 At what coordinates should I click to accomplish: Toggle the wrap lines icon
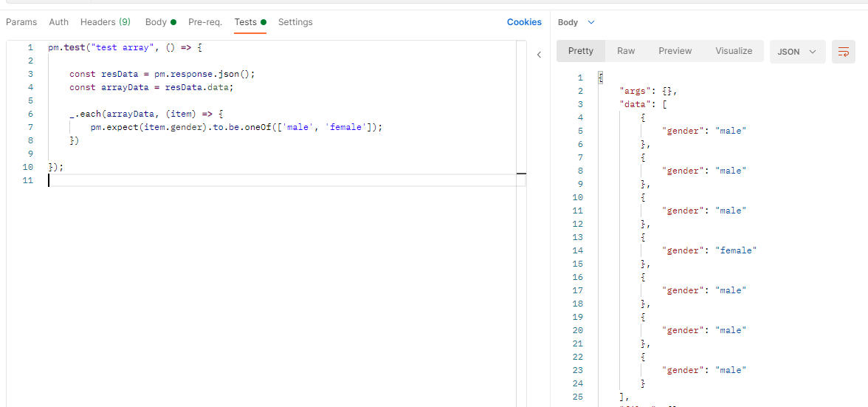point(843,52)
